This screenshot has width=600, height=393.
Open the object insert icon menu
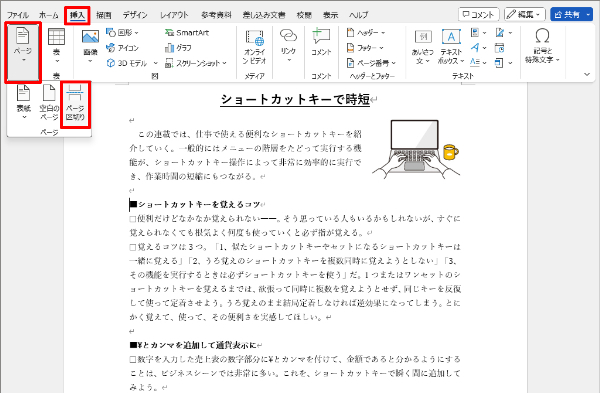[x=503, y=62]
